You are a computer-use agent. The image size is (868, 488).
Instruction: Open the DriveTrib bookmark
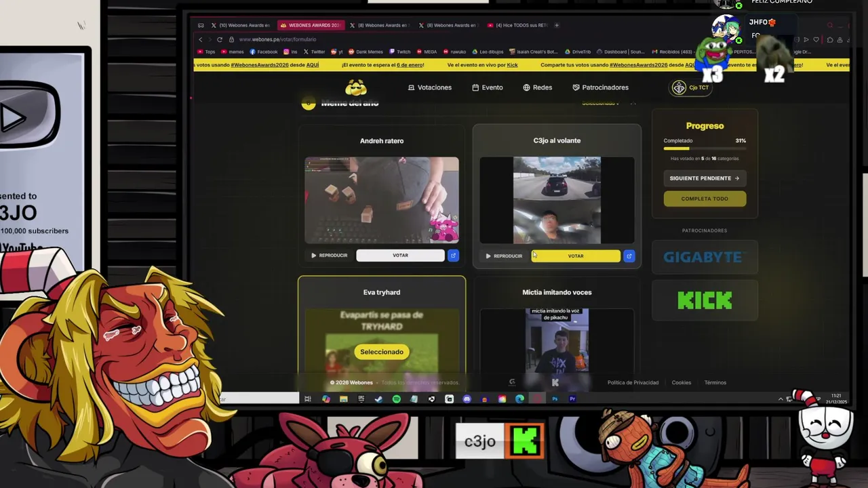[578, 52]
